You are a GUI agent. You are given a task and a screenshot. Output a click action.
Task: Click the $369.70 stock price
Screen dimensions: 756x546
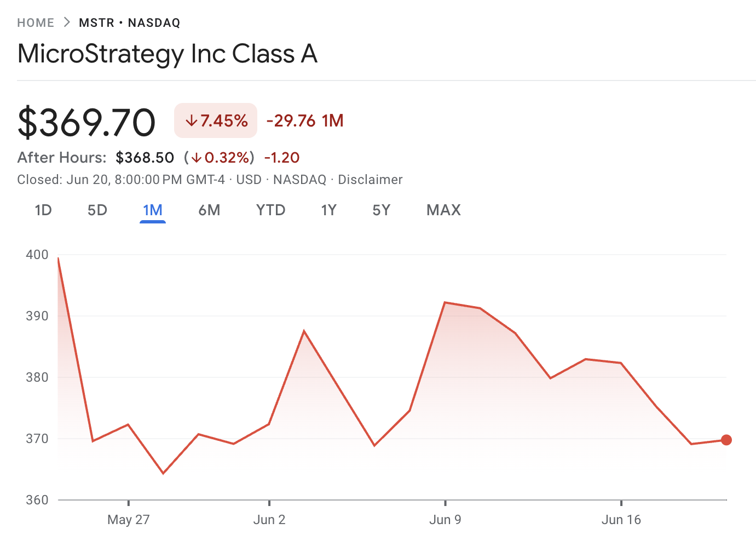[86, 123]
